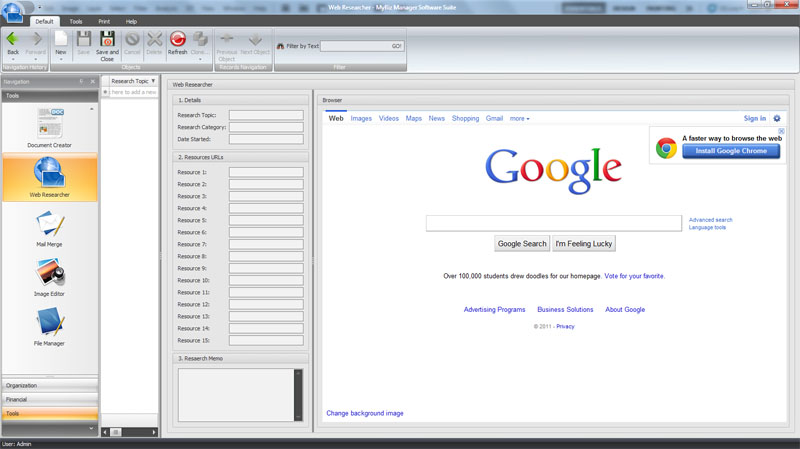Image resolution: width=800 pixels, height=449 pixels.
Task: Click the Research Memo vertical scrollbar
Action: (x=298, y=395)
